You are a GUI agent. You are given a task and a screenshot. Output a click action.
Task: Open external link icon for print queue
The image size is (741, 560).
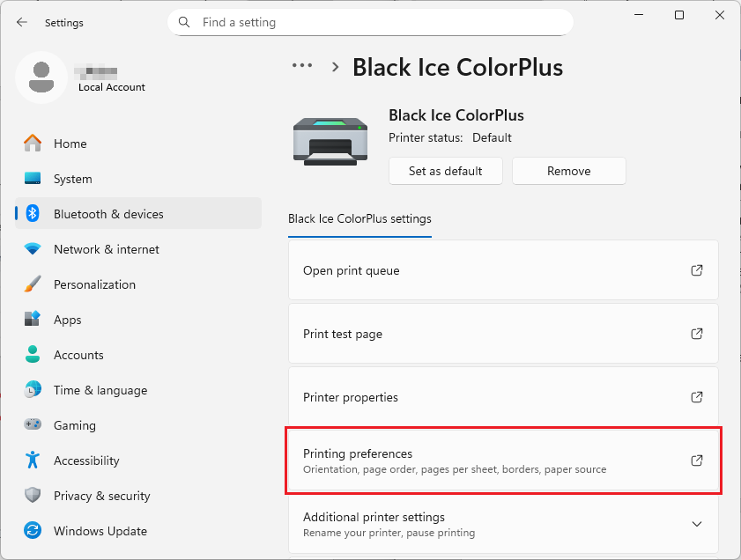(x=696, y=270)
